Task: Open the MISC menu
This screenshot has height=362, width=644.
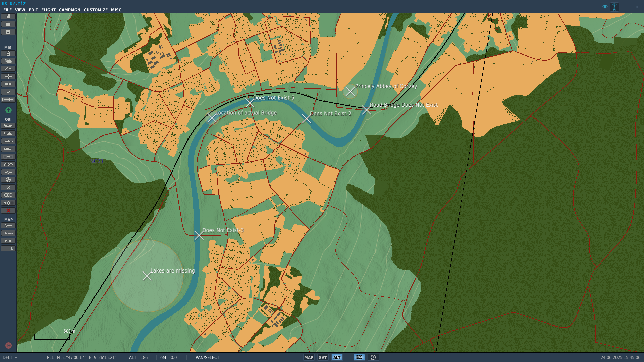Action: [116, 10]
